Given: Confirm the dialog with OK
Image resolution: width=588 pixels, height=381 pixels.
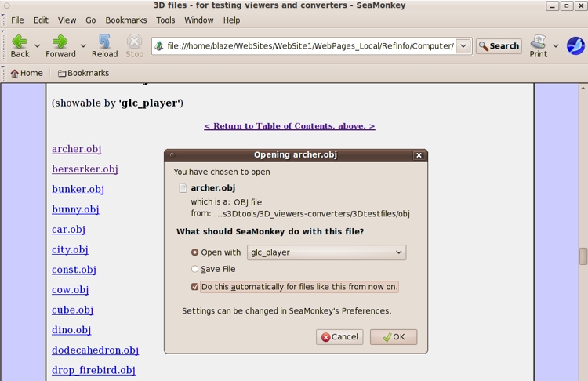Looking at the screenshot, I should pos(393,336).
